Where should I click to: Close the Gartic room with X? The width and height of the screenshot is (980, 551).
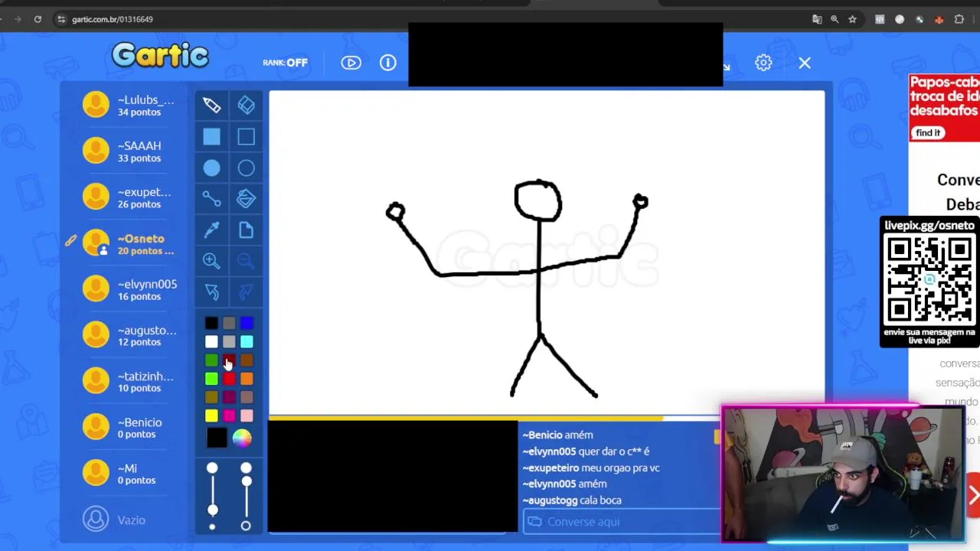[x=805, y=63]
